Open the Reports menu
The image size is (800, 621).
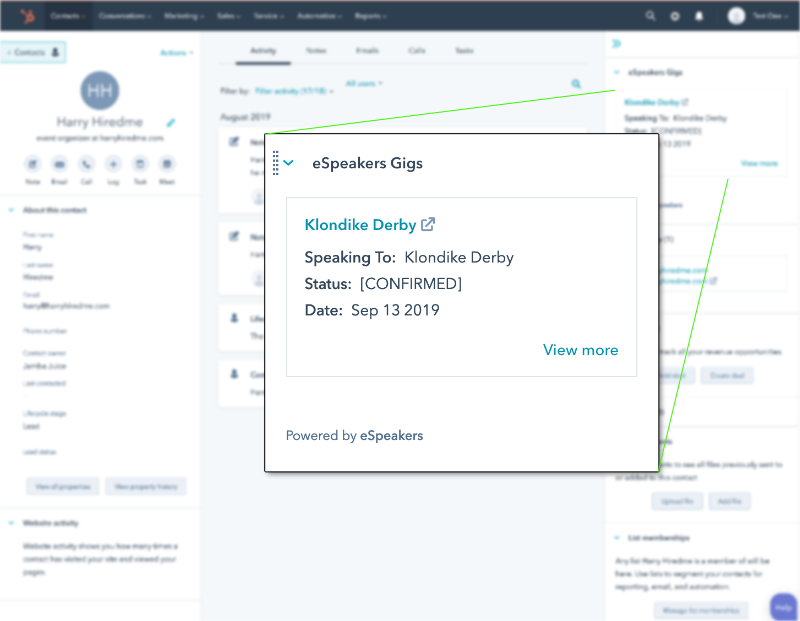[370, 16]
